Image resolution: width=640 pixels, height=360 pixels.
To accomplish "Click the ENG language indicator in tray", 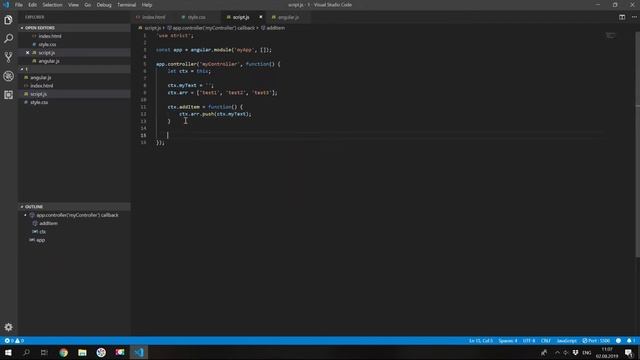I will coord(587,352).
